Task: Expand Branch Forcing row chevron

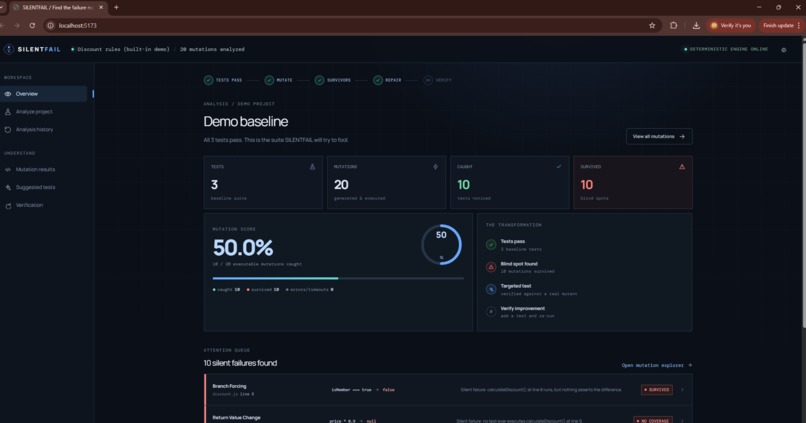Action: point(682,390)
